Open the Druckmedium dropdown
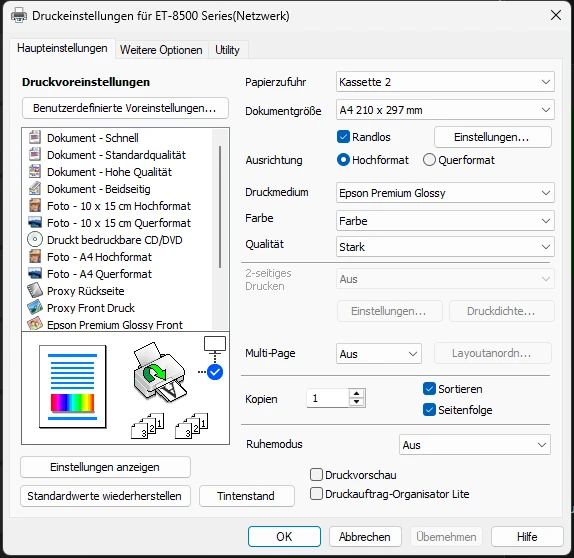The height and width of the screenshot is (558, 574). 445,193
